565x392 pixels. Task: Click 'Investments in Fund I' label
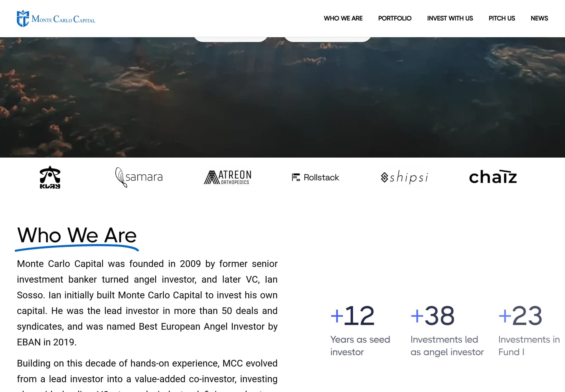pos(529,346)
